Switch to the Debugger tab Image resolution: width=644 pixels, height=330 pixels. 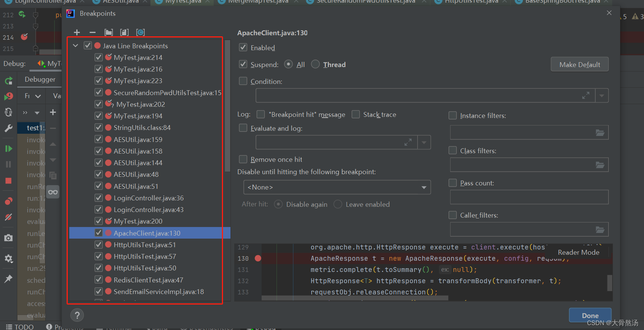(40, 79)
